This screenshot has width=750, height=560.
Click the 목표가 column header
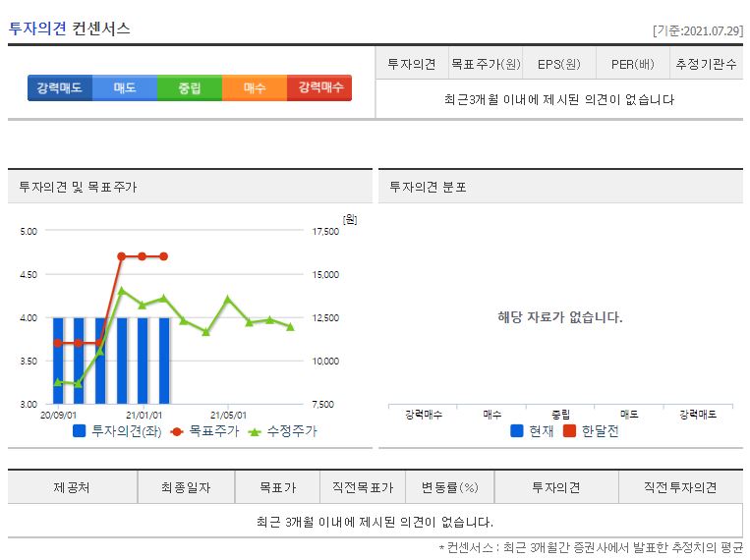point(277,487)
